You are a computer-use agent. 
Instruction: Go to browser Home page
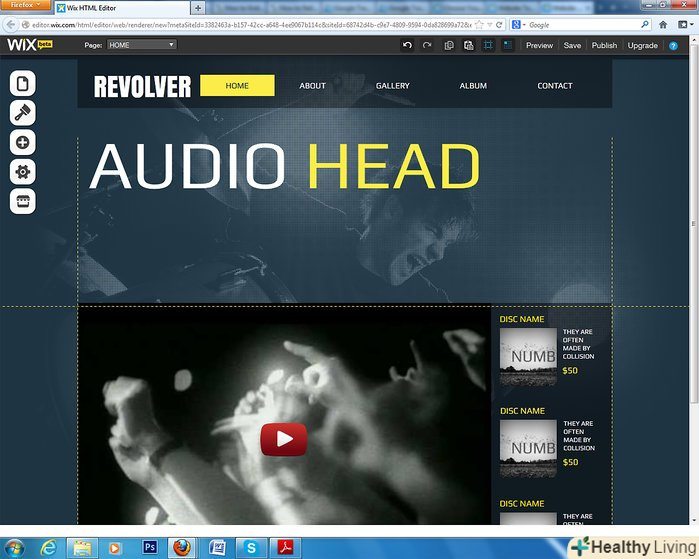(x=663, y=25)
